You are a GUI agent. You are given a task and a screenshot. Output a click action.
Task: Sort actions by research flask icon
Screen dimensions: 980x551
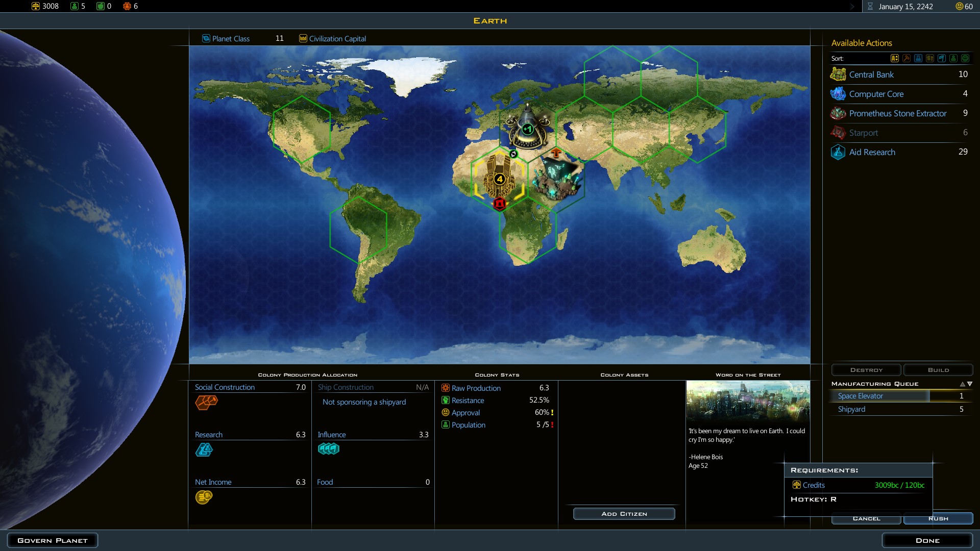click(918, 58)
